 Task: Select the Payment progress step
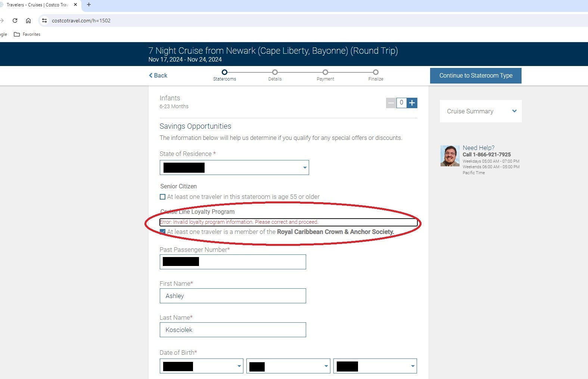click(x=325, y=75)
